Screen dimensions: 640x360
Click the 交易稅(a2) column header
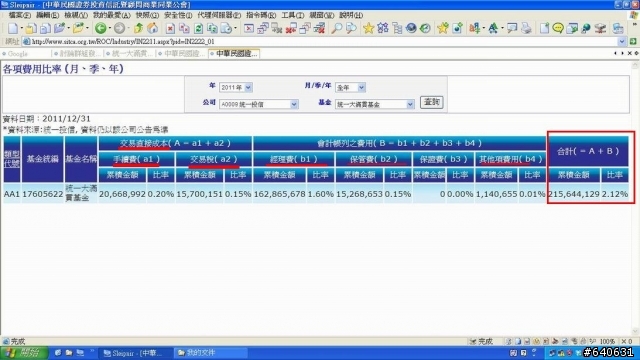click(x=214, y=159)
